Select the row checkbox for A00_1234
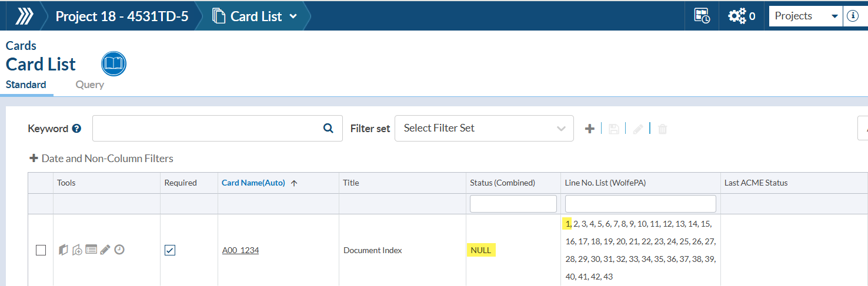 (41, 250)
